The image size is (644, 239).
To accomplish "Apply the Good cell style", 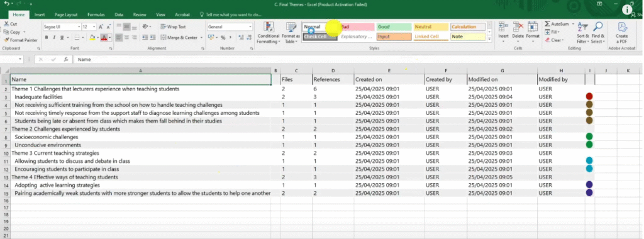I will [394, 26].
